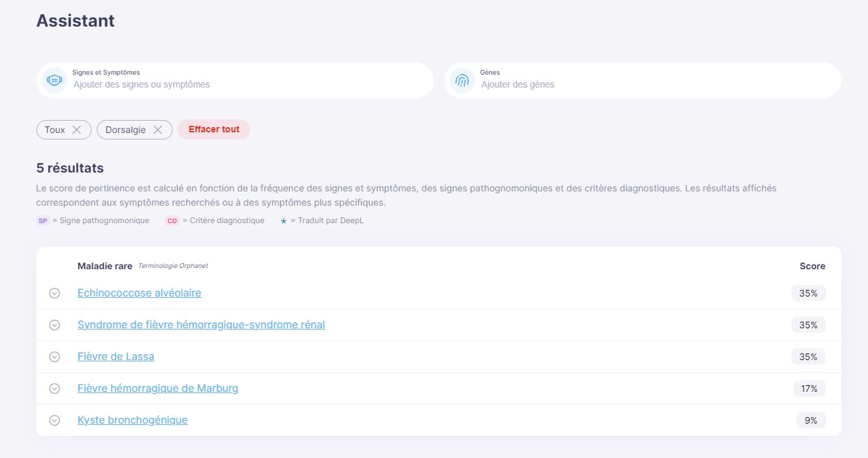Click the SP pathognomonic sign badge

(x=43, y=221)
